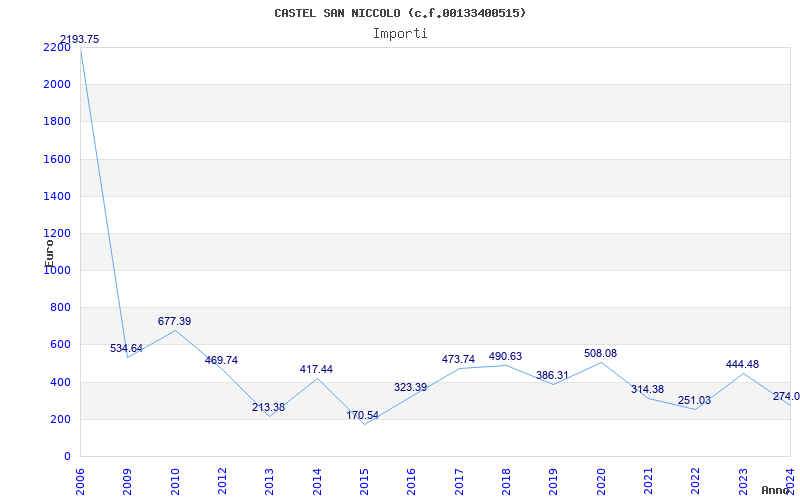Click the 2020 x-axis year
This screenshot has width=800, height=500.
tap(601, 481)
